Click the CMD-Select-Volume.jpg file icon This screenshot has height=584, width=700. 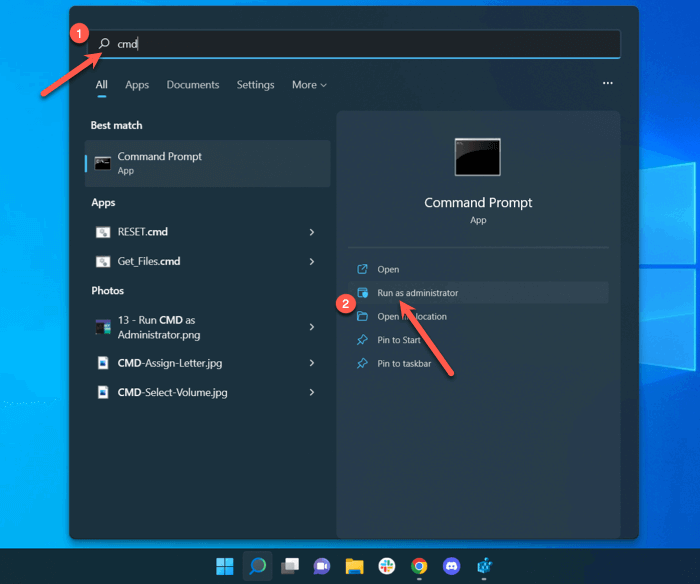[x=103, y=392]
